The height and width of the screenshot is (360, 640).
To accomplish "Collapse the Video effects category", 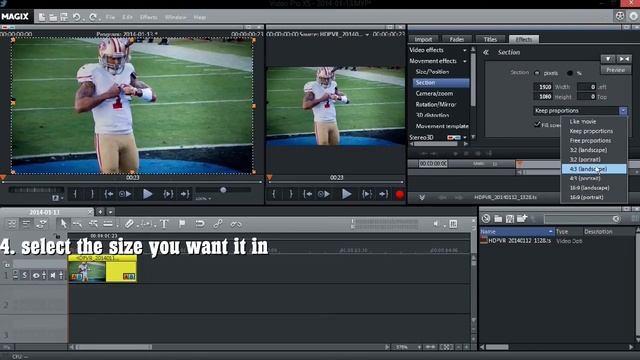I will tap(464, 50).
